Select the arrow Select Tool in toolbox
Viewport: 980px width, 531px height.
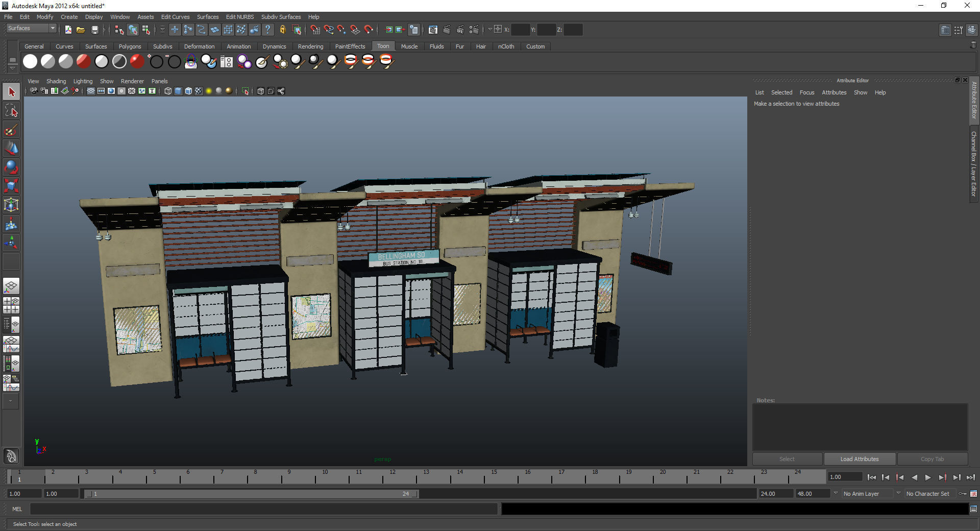[x=11, y=92]
